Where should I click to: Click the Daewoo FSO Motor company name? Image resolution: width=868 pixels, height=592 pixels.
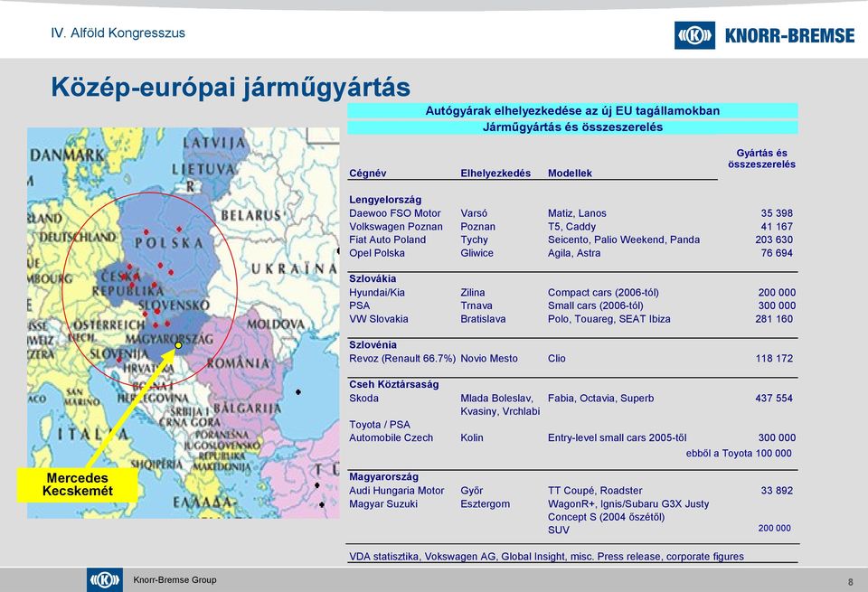[x=395, y=213]
